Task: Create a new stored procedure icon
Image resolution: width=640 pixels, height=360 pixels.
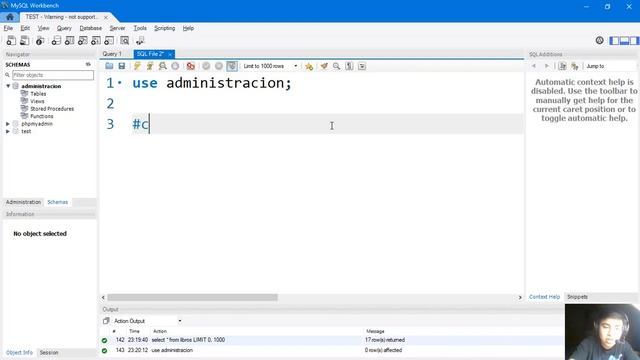Action: 96,40
